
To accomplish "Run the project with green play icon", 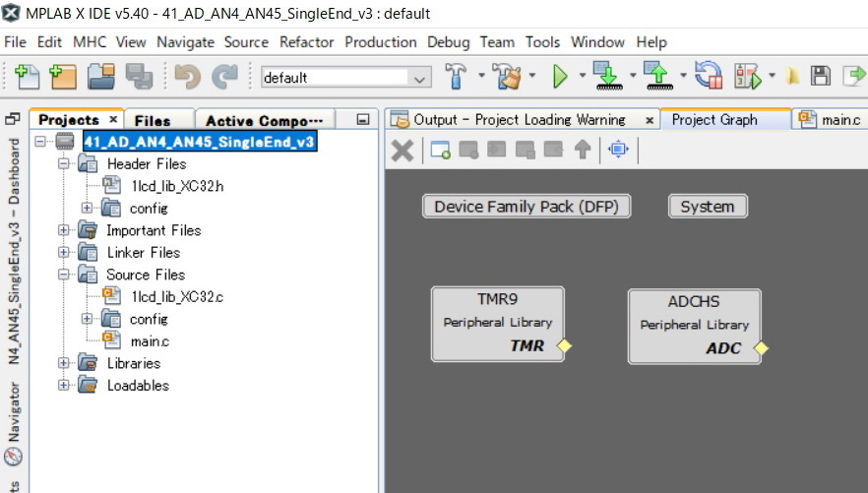I will point(560,76).
